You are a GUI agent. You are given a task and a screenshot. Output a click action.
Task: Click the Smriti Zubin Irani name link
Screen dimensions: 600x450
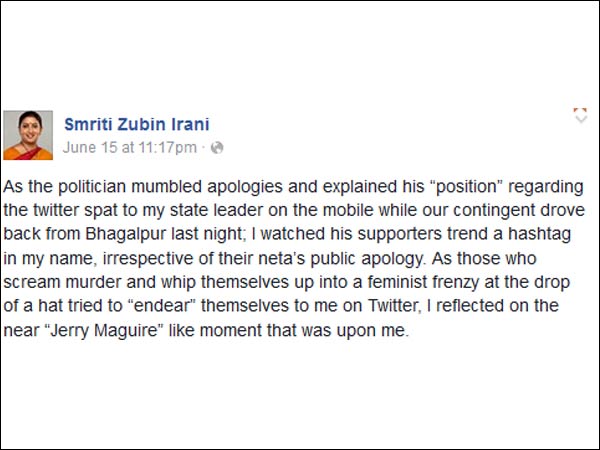(x=137, y=124)
